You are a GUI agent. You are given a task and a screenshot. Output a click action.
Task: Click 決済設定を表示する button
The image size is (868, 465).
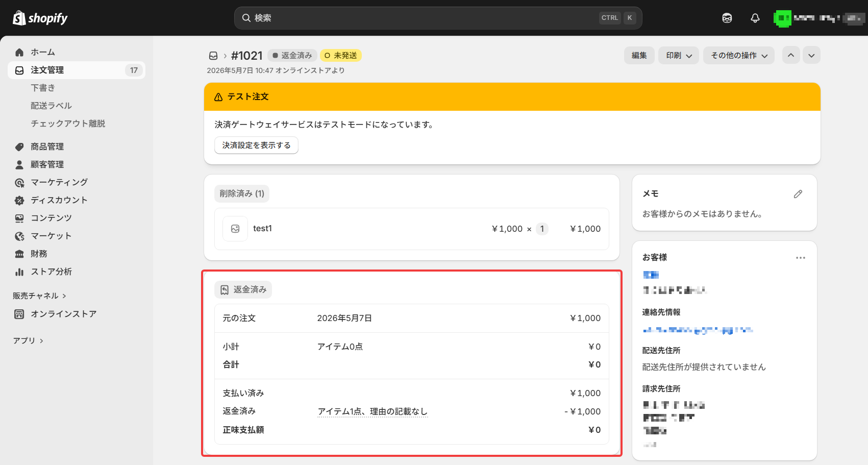[256, 145]
